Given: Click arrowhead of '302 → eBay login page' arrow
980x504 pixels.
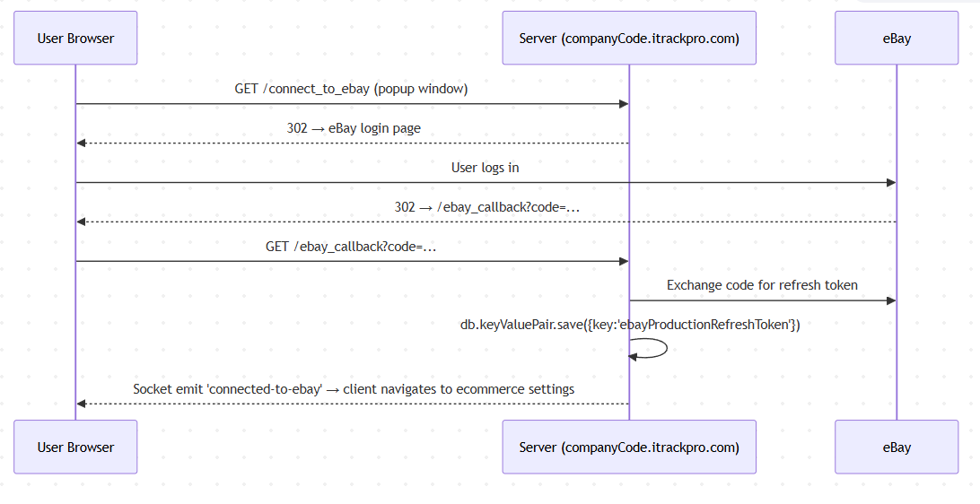Looking at the screenshot, I should (82, 143).
